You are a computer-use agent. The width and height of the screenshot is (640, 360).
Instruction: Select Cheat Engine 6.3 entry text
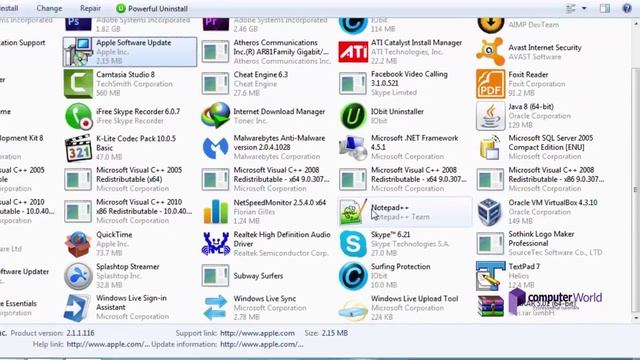[260, 75]
